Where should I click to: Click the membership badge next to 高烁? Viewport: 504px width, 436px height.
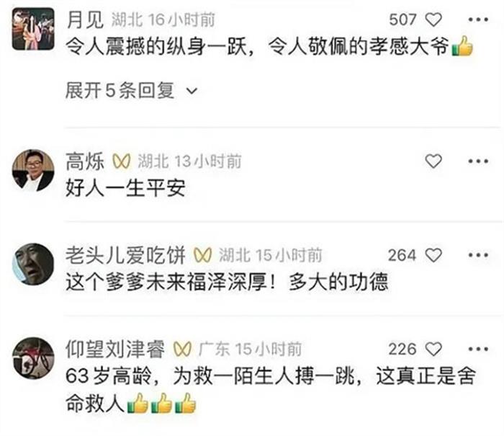point(122,161)
